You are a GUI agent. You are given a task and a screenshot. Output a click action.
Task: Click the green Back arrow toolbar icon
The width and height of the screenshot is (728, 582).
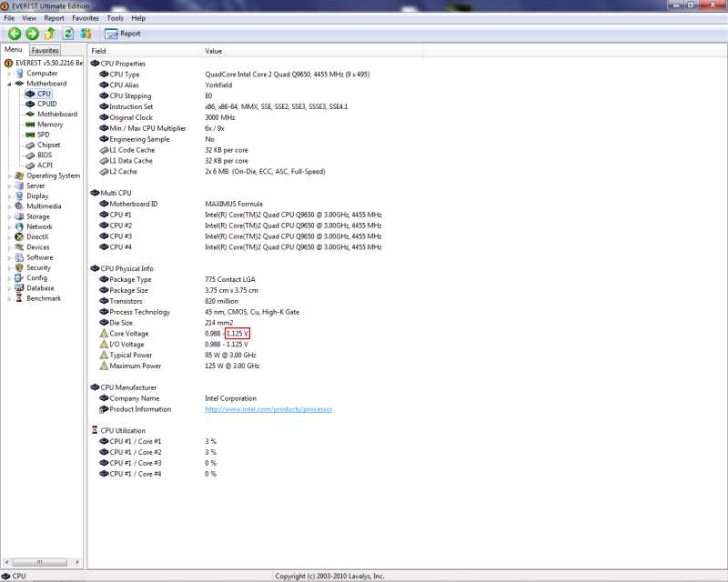click(x=15, y=34)
